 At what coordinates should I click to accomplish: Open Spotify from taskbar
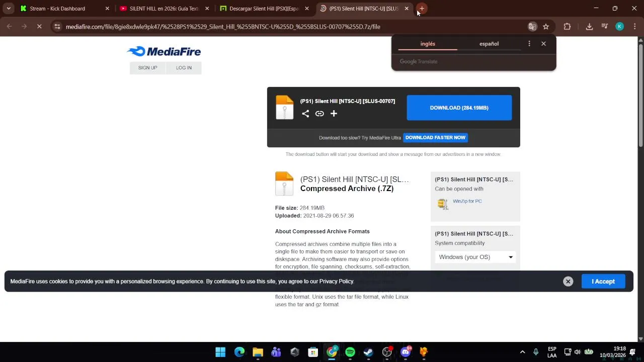coord(350,352)
